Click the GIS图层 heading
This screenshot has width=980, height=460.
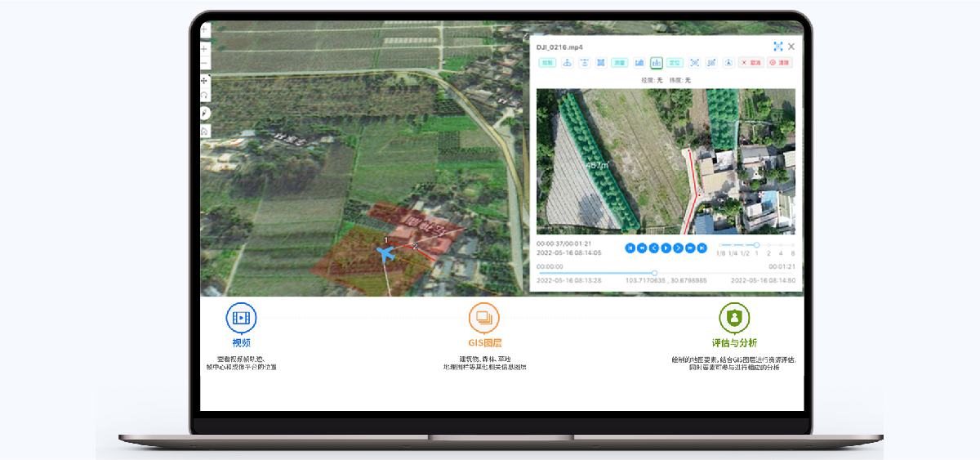[x=484, y=343]
